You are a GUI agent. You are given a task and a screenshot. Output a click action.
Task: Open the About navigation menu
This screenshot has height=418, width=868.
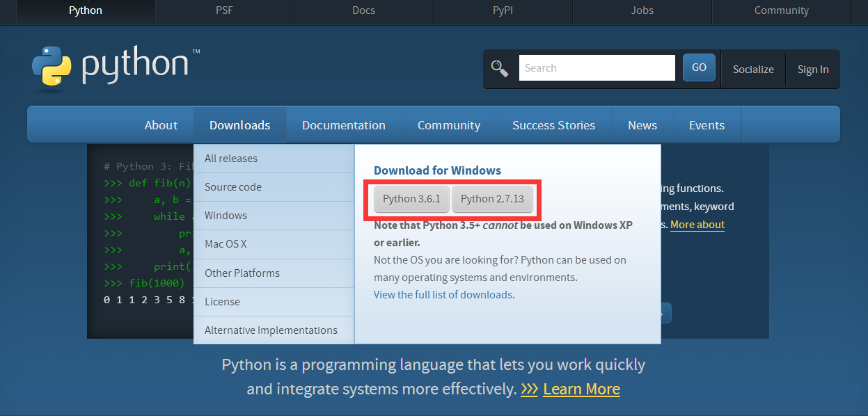(x=161, y=125)
